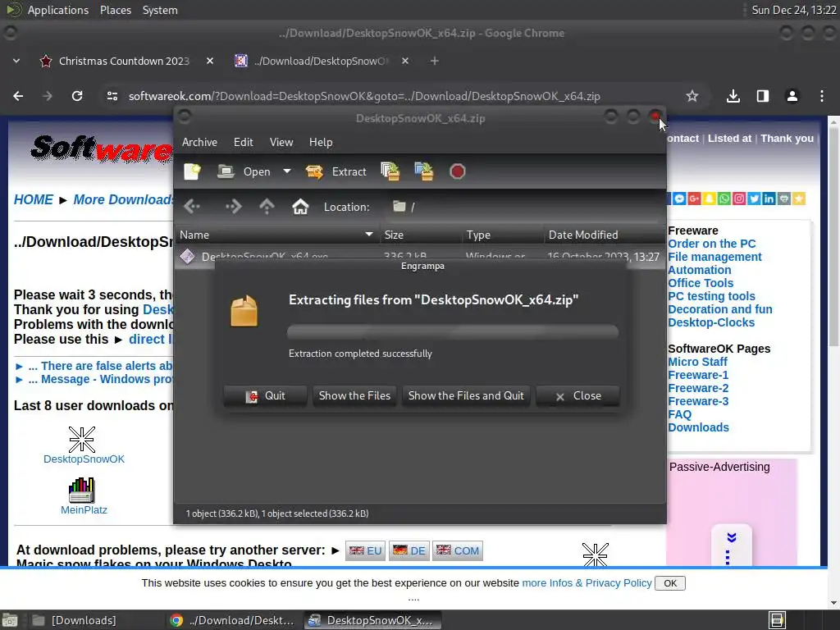
Task: Open the Places menu in top panel
Action: pyautogui.click(x=115, y=10)
